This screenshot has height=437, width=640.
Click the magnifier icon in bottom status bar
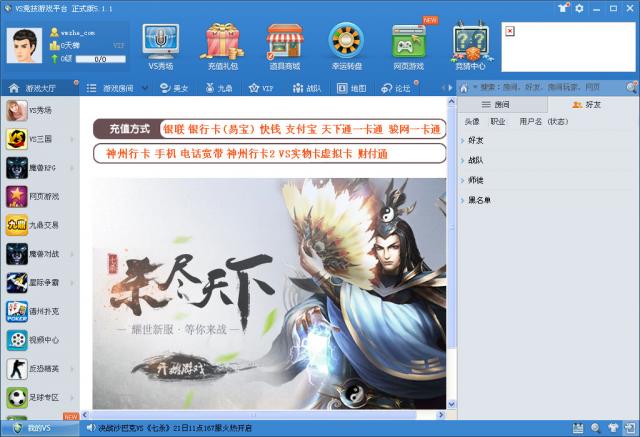click(596, 428)
